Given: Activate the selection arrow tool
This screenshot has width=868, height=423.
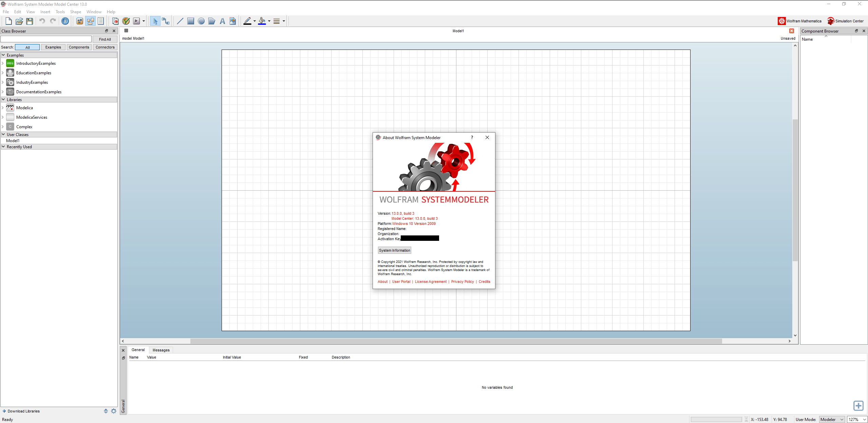Looking at the screenshot, I should tap(155, 21).
